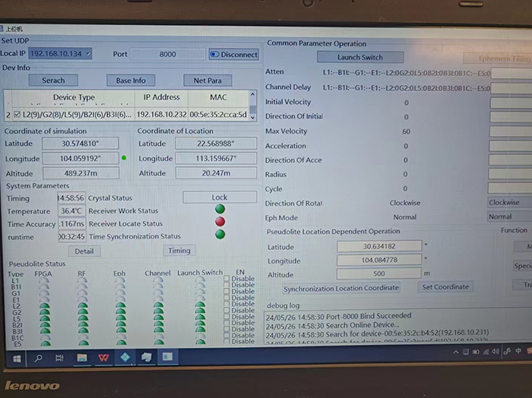532x398 pixels.
Task: Click the Device Type column header
Action: click(74, 97)
